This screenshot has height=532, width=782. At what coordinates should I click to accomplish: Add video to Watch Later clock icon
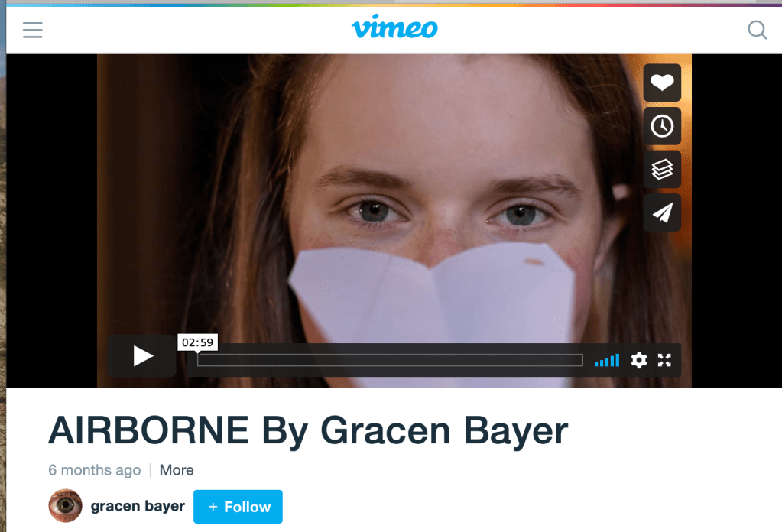click(662, 126)
